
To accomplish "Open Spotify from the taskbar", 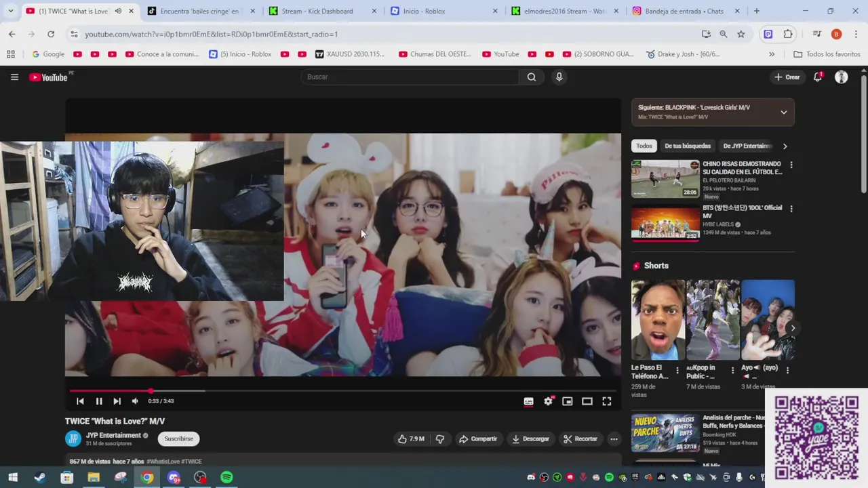I will 226,478.
